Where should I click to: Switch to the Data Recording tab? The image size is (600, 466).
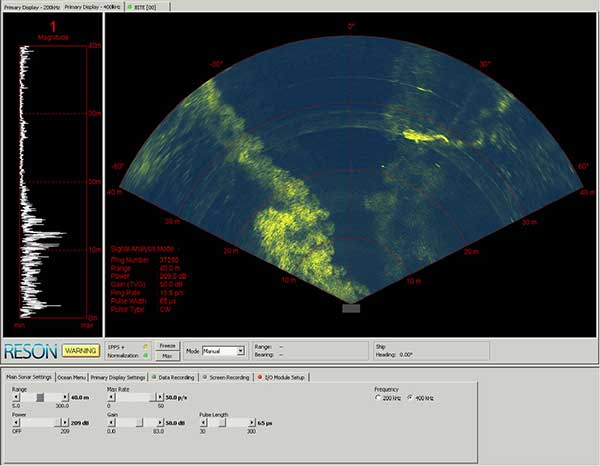pyautogui.click(x=176, y=377)
